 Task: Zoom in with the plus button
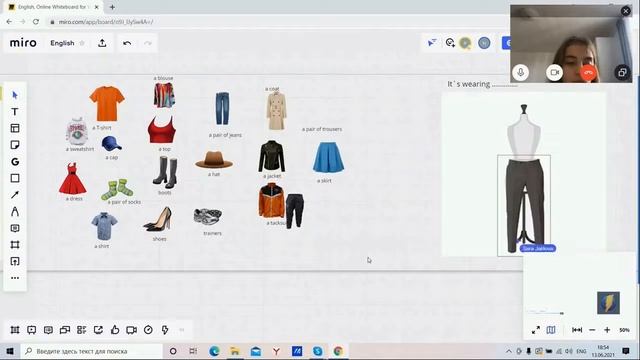[x=607, y=330]
